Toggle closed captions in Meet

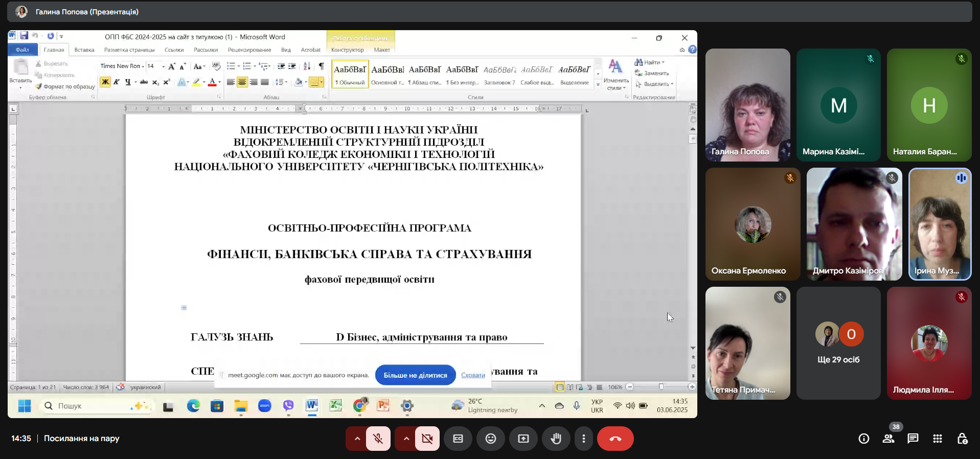coord(458,439)
